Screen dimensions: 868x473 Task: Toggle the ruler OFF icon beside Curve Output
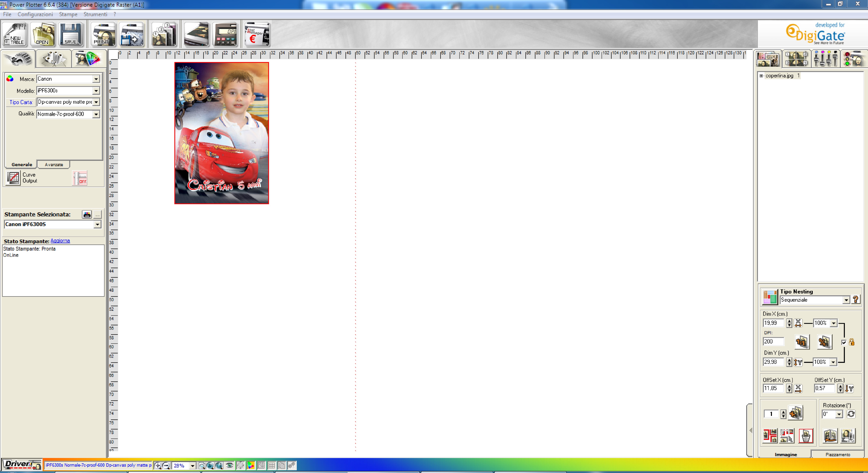coord(80,178)
